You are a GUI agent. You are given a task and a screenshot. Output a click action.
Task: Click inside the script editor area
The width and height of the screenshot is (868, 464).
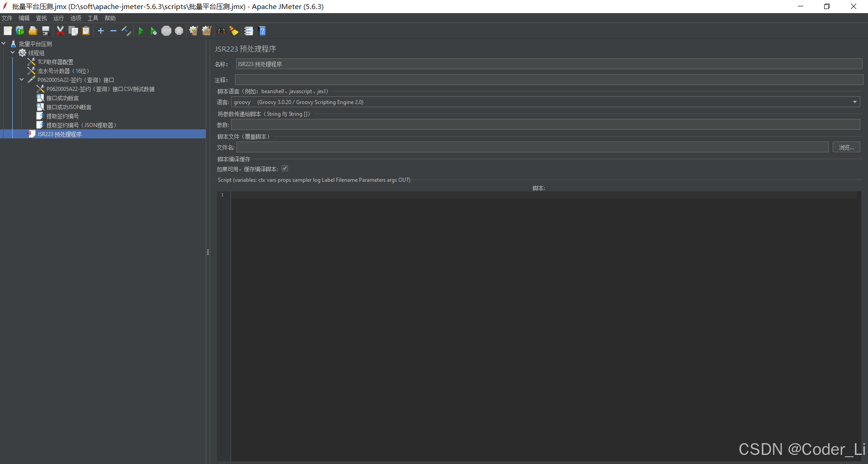[544, 326]
